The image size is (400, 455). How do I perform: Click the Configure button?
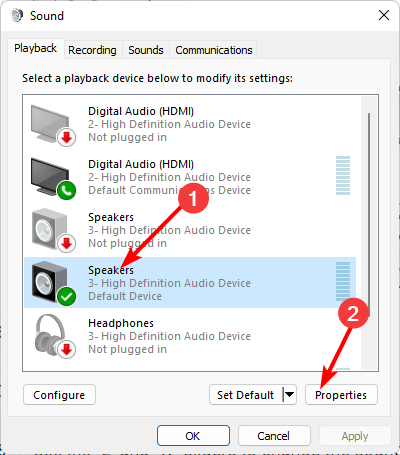click(x=59, y=395)
